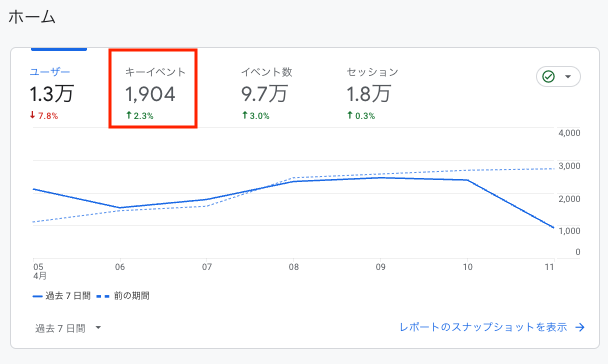Open the 過去 7 日間 date range dropdown
The height and width of the screenshot is (364, 608).
[x=68, y=328]
